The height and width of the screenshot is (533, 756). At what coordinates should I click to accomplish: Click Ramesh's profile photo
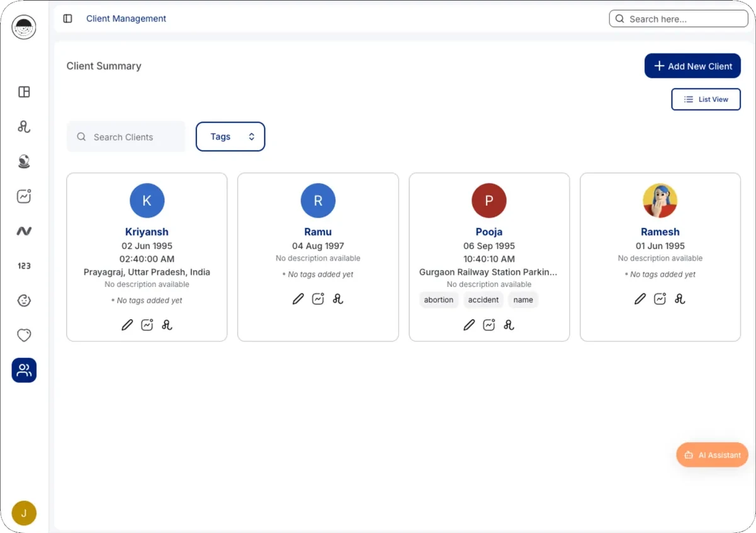tap(660, 201)
